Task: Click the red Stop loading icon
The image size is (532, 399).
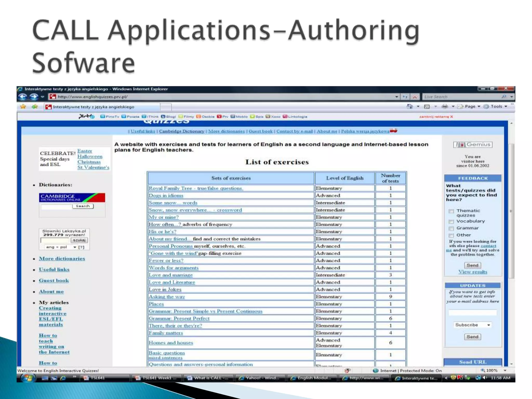Action: [x=415, y=97]
